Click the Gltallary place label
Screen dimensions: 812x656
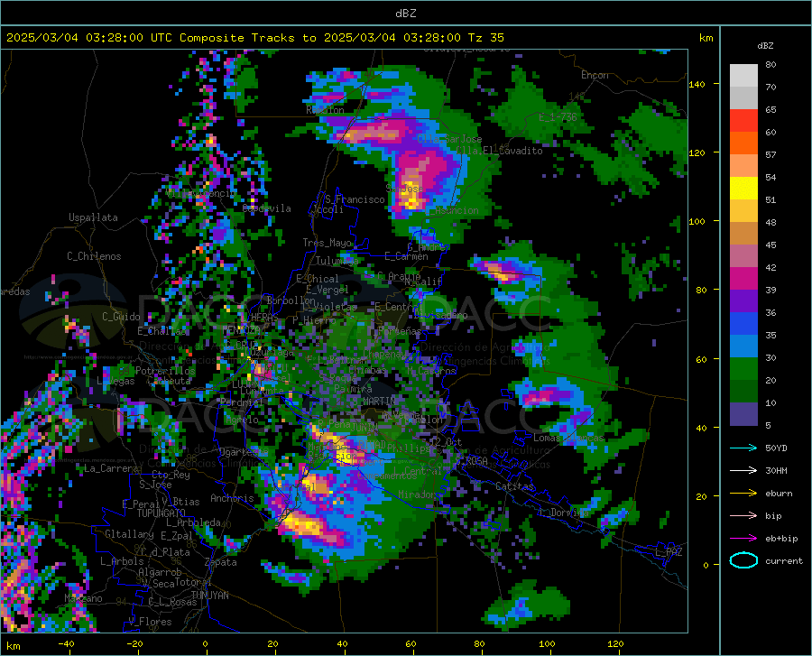tap(129, 534)
